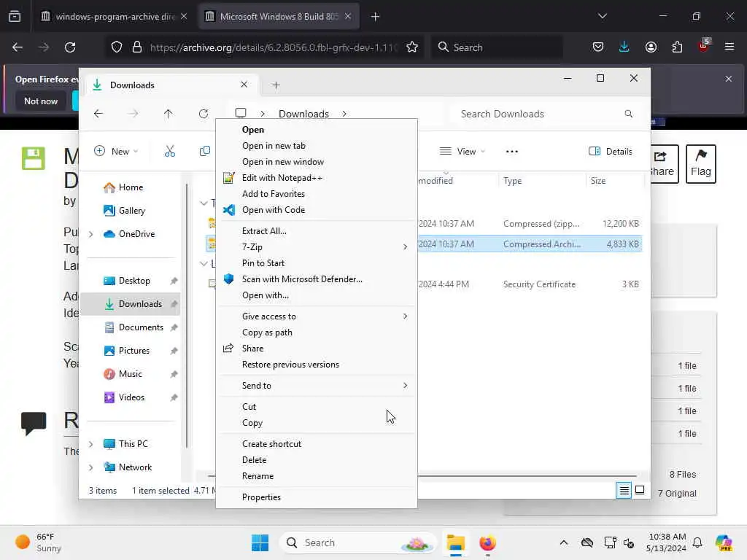This screenshot has height=560, width=747.
Task: Sort by the Type column header
Action: pyautogui.click(x=512, y=181)
